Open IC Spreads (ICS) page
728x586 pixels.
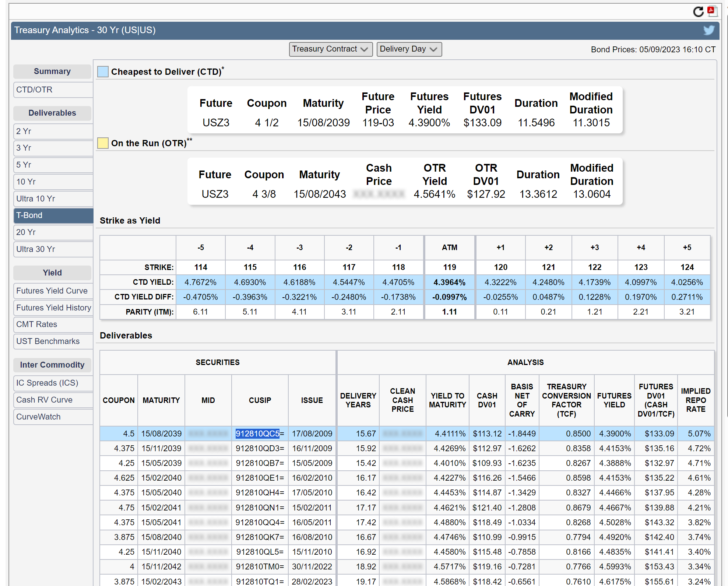(x=53, y=383)
